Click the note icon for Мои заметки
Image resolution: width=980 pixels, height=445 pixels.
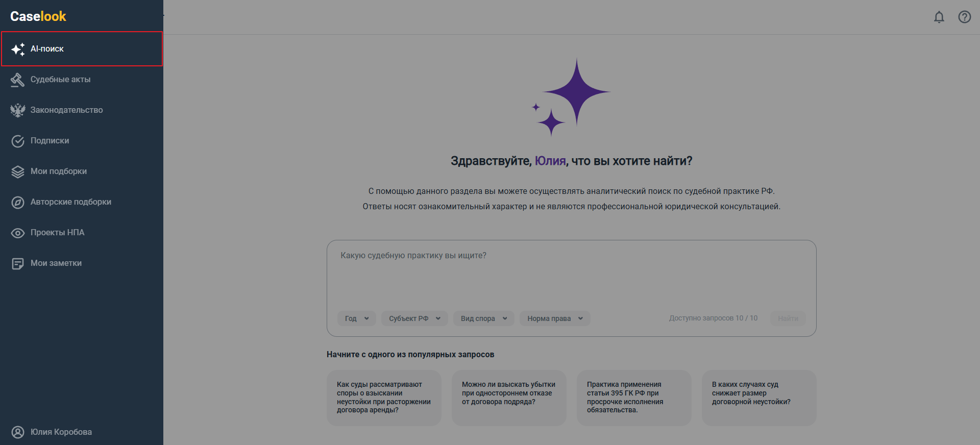tap(18, 263)
